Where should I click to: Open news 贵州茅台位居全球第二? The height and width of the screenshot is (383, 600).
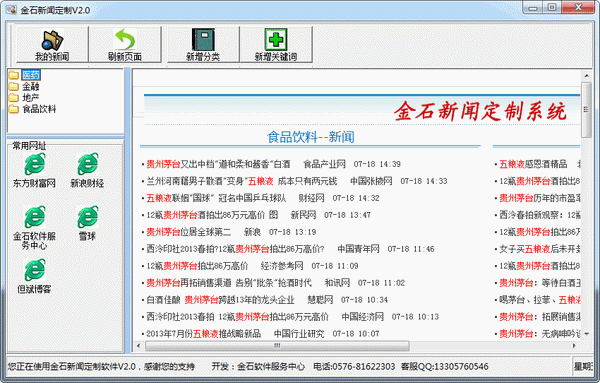click(189, 232)
